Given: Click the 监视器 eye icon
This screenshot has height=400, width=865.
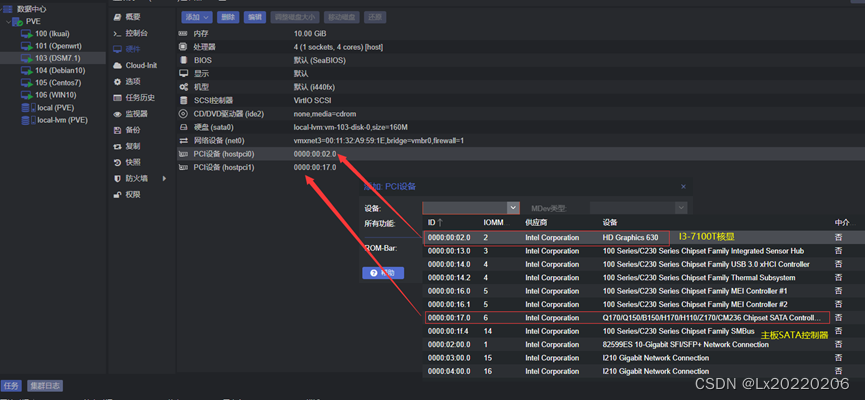Looking at the screenshot, I should point(117,114).
